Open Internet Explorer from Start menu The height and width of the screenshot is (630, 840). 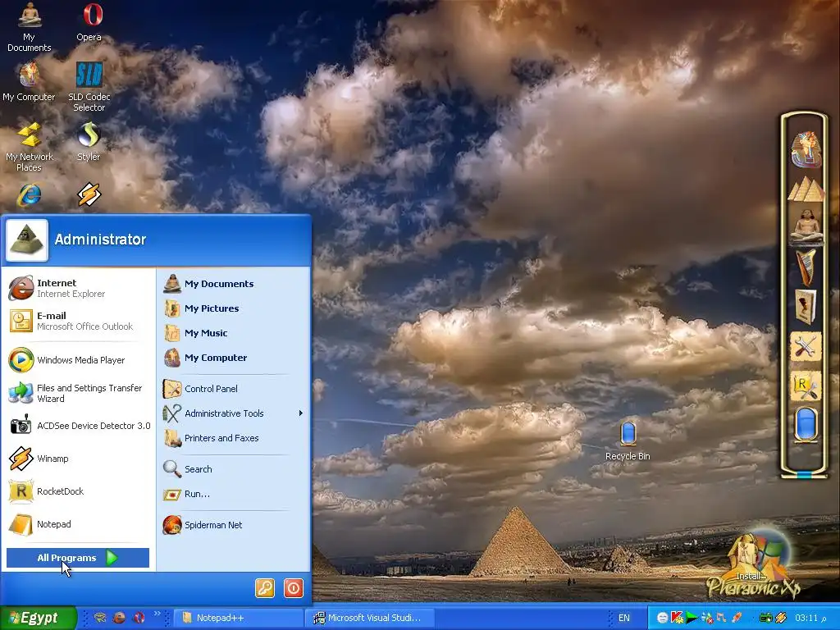79,288
